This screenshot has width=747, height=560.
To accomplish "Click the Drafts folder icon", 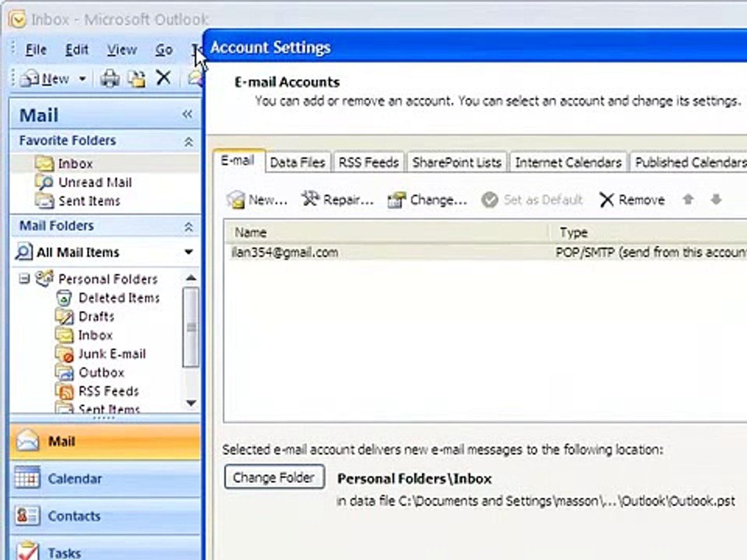I will click(x=64, y=316).
